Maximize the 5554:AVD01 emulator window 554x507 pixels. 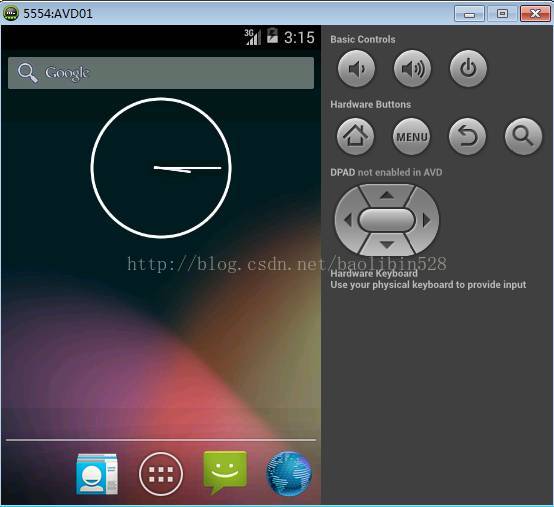(x=502, y=14)
